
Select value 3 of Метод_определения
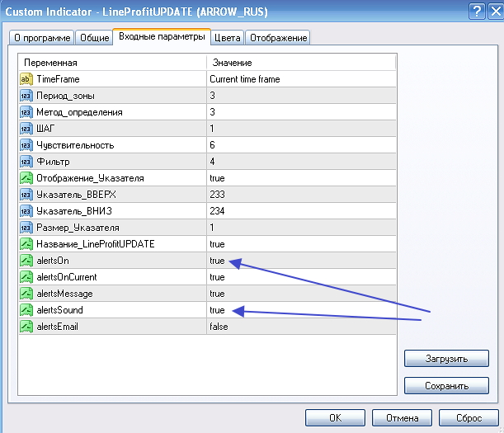click(212, 112)
